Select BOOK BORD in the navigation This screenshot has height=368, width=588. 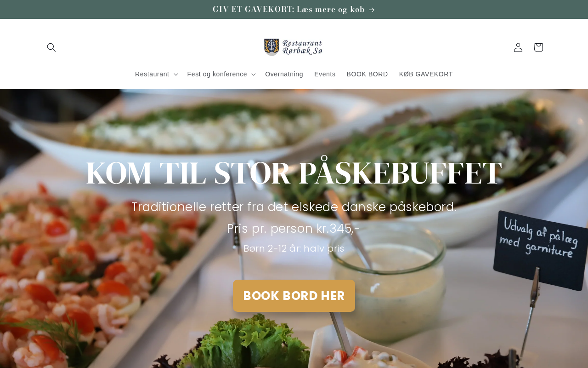(367, 74)
